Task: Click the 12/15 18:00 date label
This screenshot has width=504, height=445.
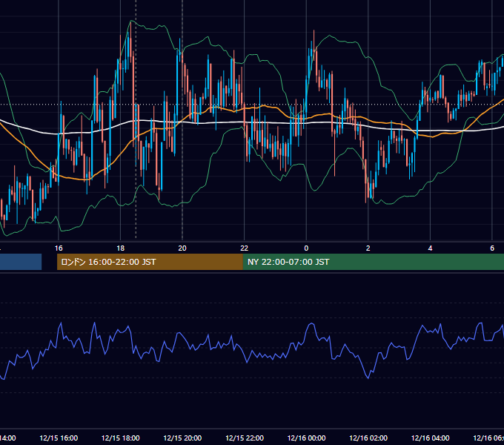Action: [121, 438]
